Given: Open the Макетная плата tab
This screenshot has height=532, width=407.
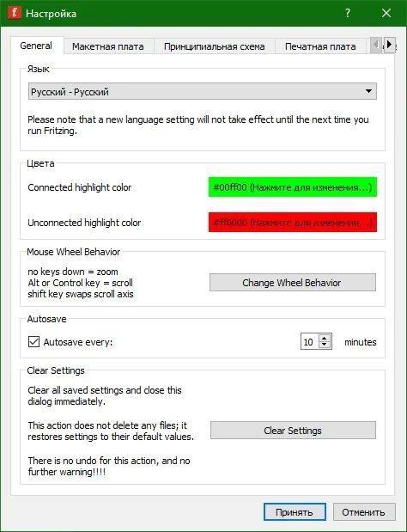Looking at the screenshot, I should point(108,46).
